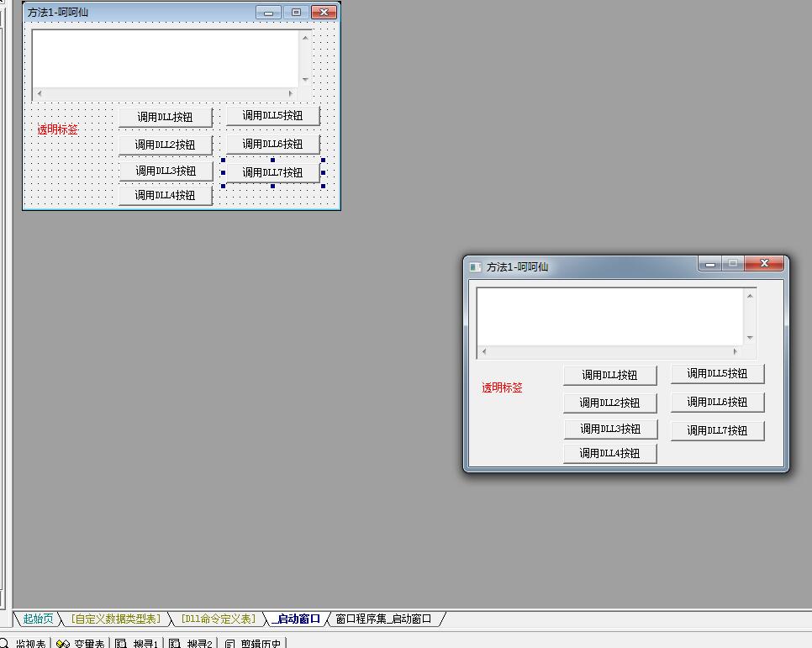812x648 pixels.
Task: Open 窗口程序集_启动窗口 tab
Action: pos(383,619)
